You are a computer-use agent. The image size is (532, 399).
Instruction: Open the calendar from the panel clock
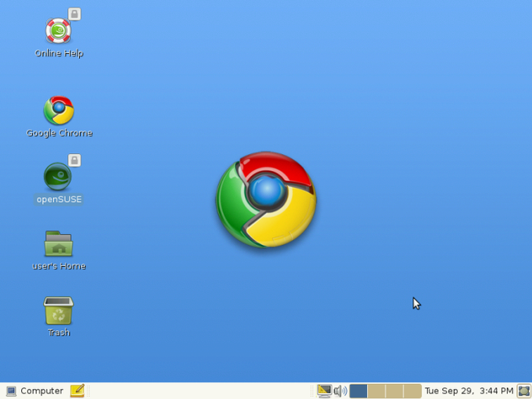[469, 391]
